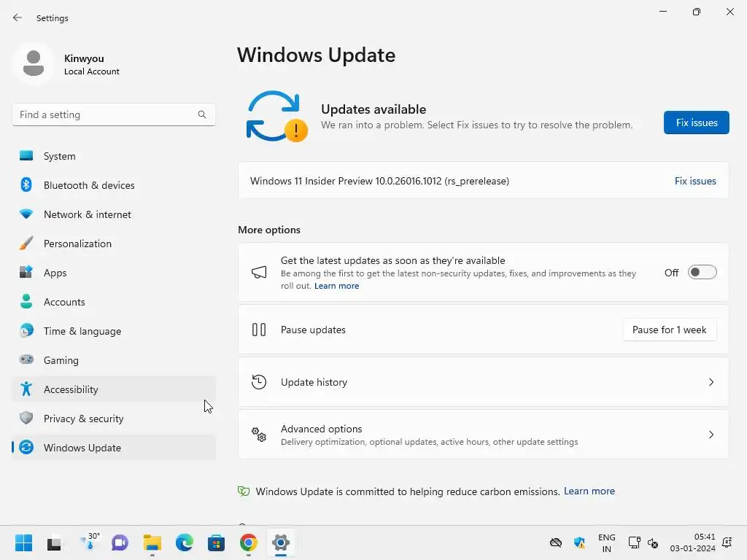Click the Windows 11 Insider Preview update text
Image resolution: width=747 pixels, height=560 pixels.
(379, 181)
